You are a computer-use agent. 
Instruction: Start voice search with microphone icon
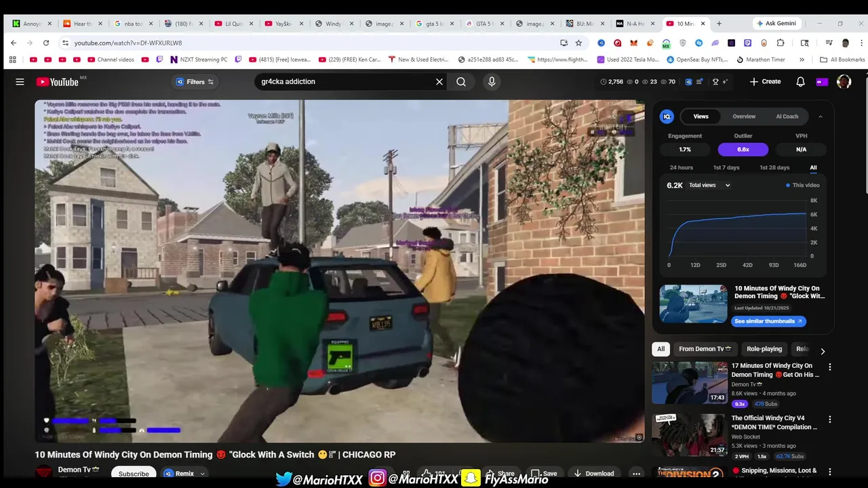[492, 81]
